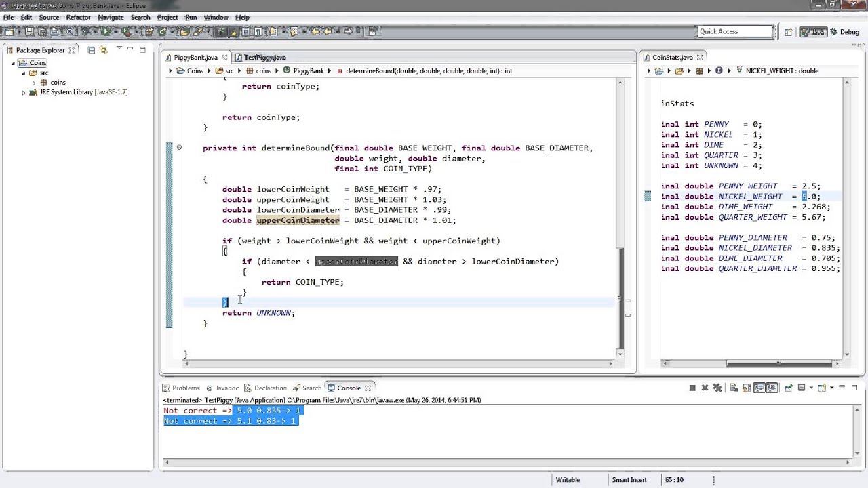This screenshot has height=488, width=868.
Task: Click QUARTER_DIAMETER = 0.955 line
Action: point(751,268)
